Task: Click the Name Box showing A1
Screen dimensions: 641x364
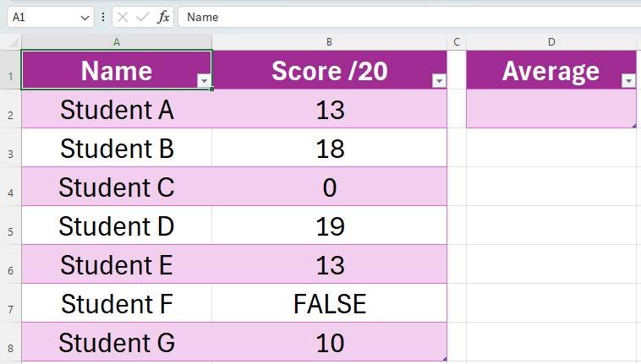Action: pyautogui.click(x=44, y=17)
